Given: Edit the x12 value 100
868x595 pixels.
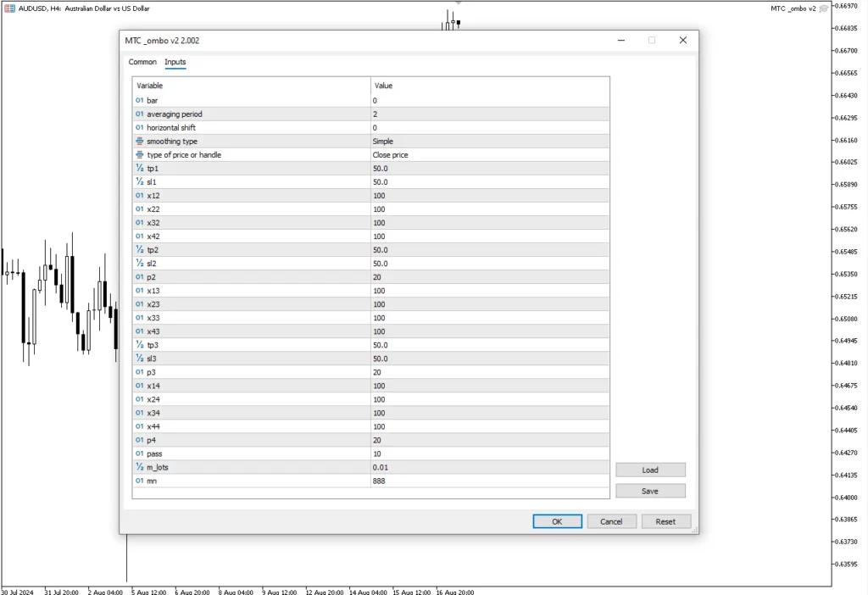Looking at the screenshot, I should (x=490, y=196).
